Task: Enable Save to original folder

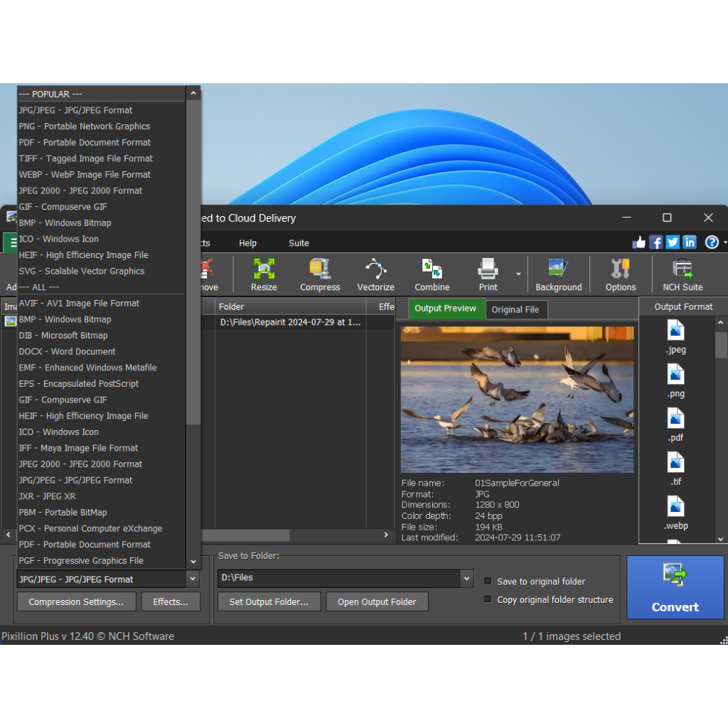Action: point(488,582)
